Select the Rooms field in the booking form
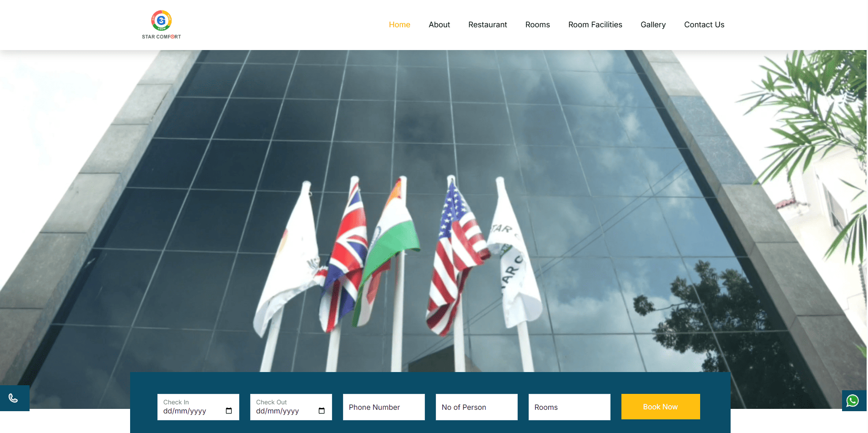 coord(569,407)
